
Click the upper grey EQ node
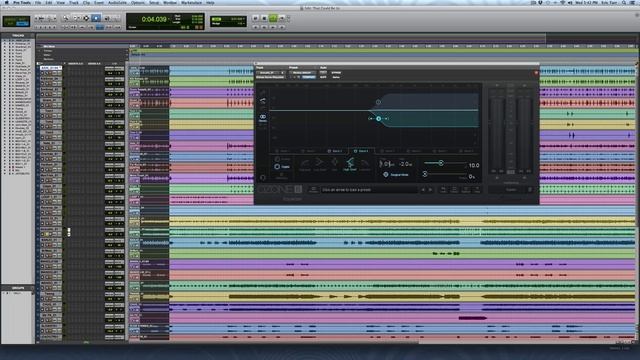378,102
